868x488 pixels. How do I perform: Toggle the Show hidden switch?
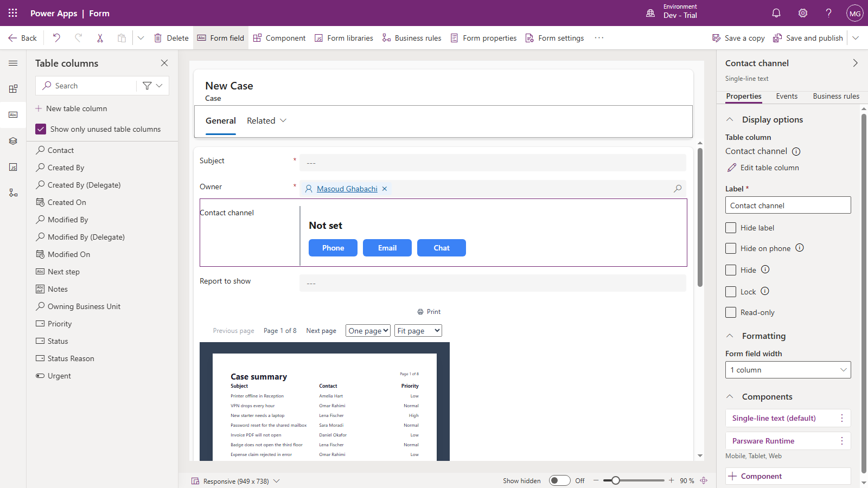[559, 480]
